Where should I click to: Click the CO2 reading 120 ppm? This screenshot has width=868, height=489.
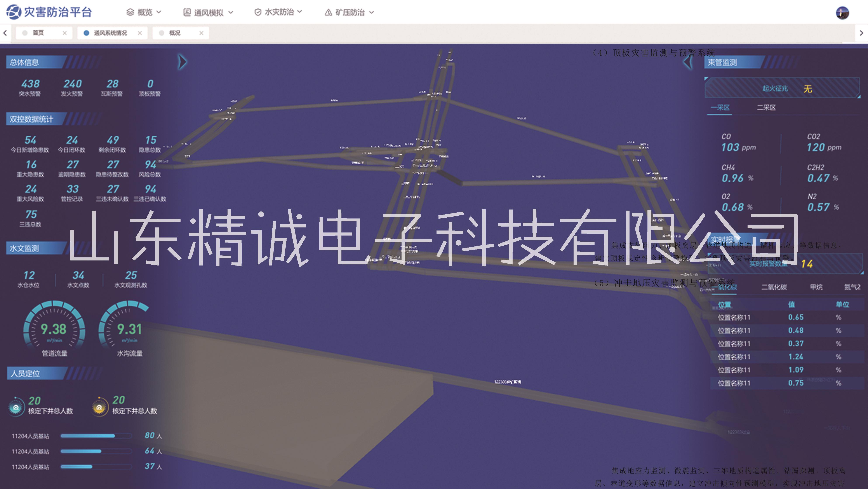[824, 147]
